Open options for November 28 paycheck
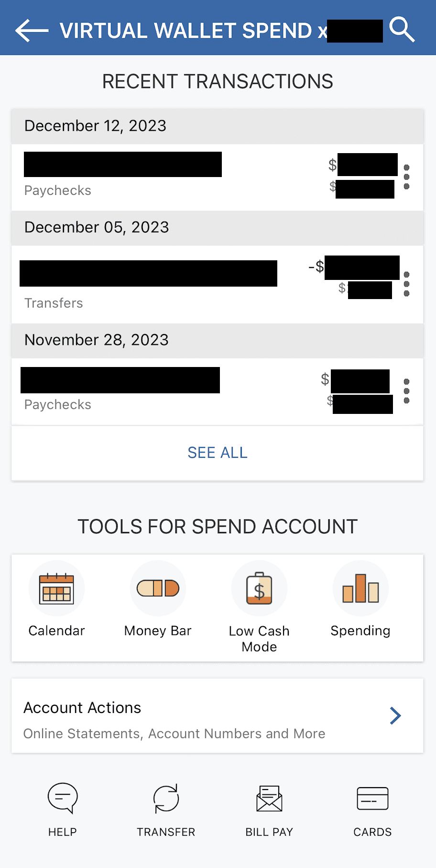This screenshot has width=436, height=868. point(407,391)
